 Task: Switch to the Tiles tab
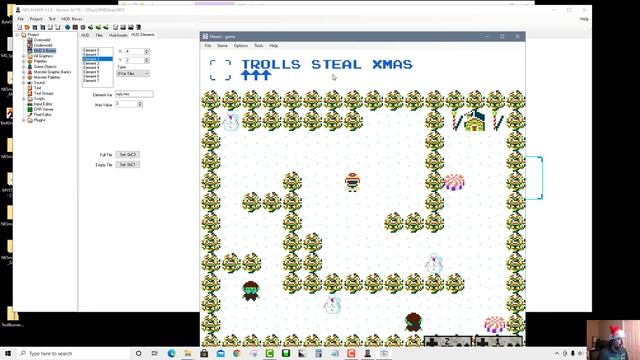point(99,35)
